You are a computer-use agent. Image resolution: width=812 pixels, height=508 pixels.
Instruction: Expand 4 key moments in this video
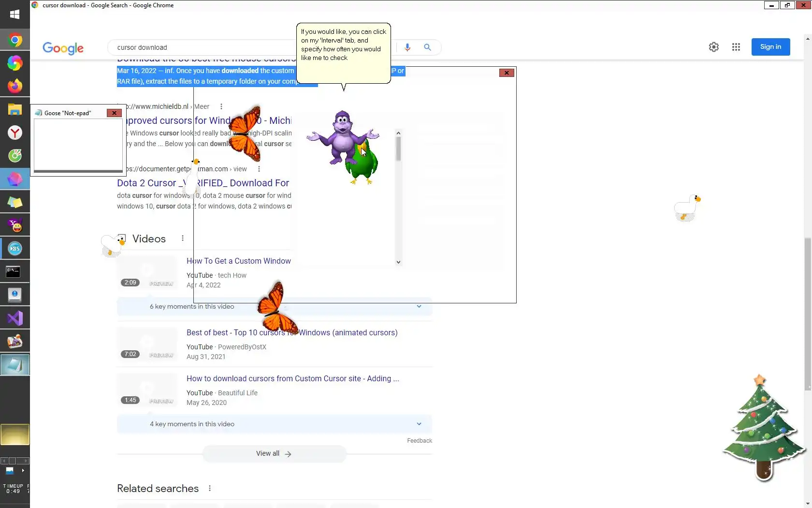[274, 424]
